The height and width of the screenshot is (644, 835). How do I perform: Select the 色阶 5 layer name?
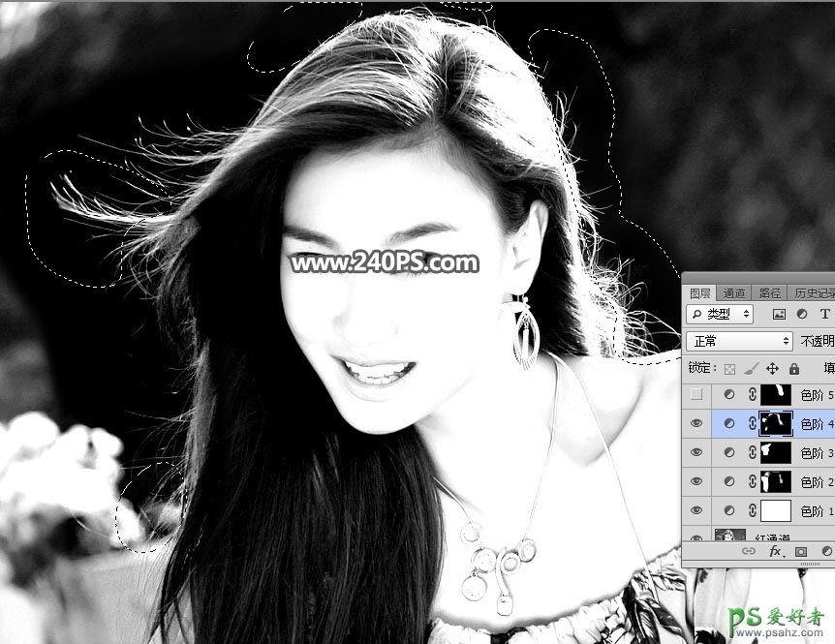pyautogui.click(x=818, y=395)
